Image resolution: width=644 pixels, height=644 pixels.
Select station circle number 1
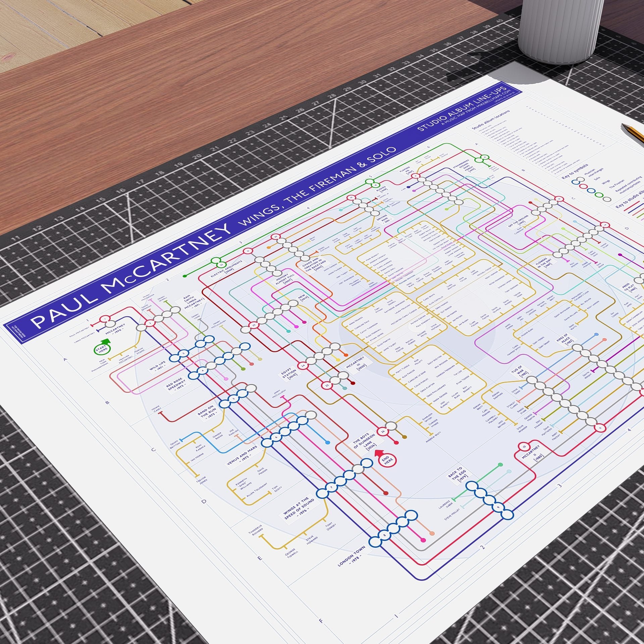coord(106,319)
